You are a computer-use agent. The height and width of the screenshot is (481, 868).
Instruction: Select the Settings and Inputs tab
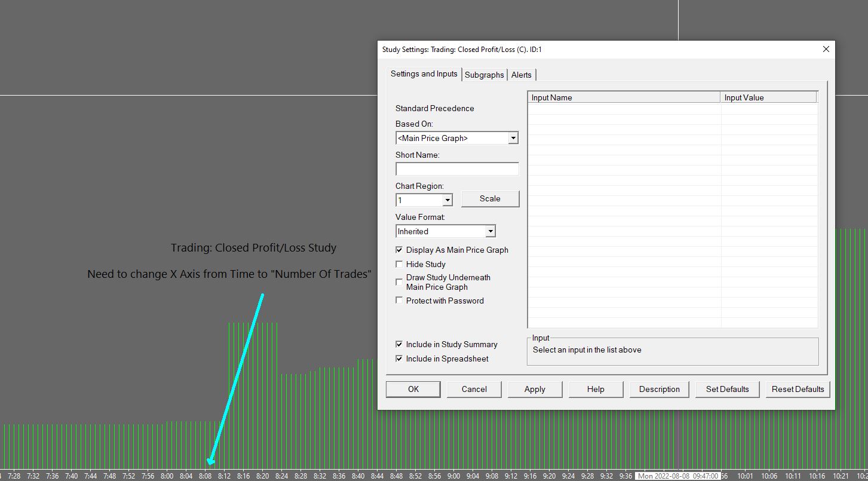[x=424, y=74]
